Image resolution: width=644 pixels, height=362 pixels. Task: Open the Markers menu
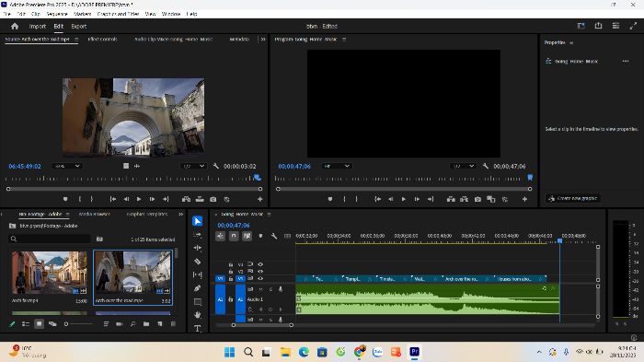tap(82, 14)
